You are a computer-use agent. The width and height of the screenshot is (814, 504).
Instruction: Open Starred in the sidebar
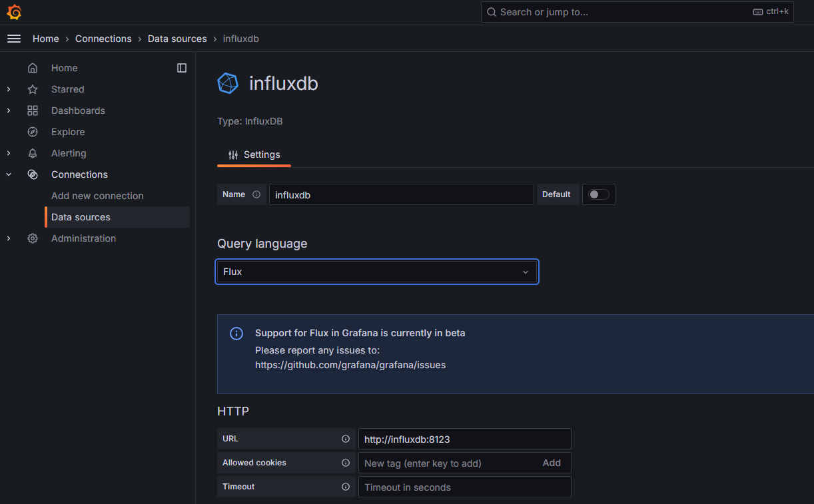(x=68, y=89)
